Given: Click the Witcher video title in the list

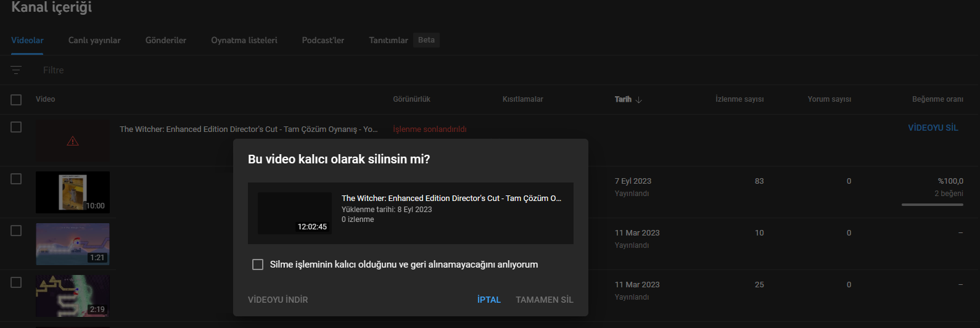Looking at the screenshot, I should coord(249,129).
